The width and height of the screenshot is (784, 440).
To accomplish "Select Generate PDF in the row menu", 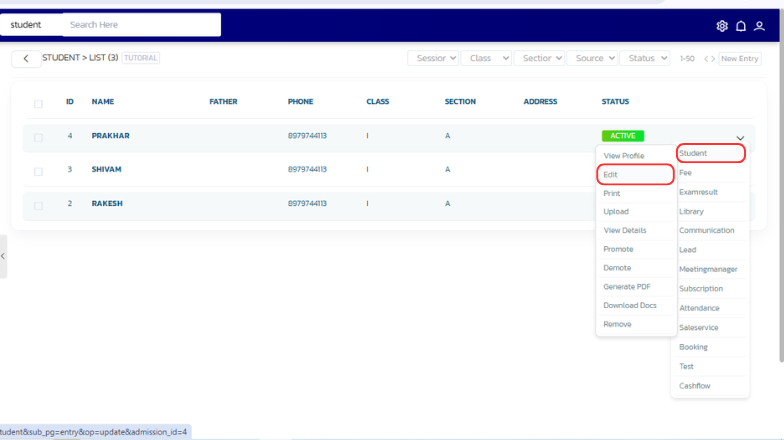I will tap(626, 286).
